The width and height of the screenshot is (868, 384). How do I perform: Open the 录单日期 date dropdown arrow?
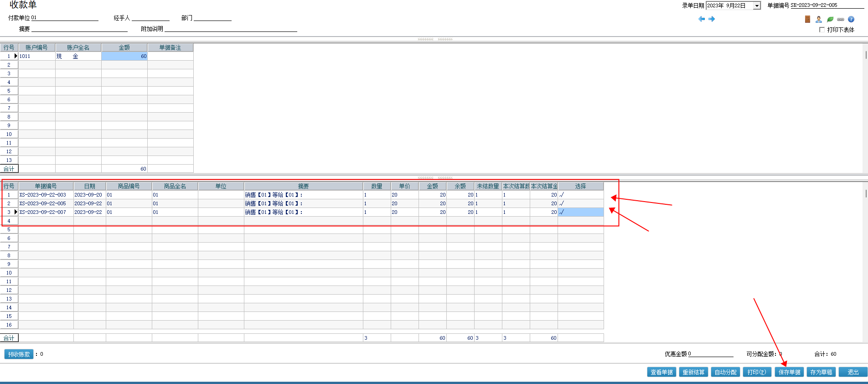coord(757,6)
